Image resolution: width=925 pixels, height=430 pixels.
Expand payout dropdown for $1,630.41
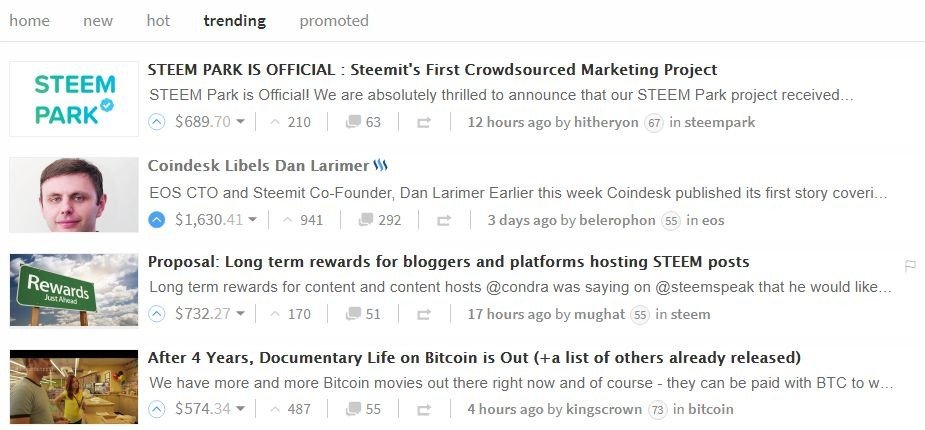click(252, 220)
